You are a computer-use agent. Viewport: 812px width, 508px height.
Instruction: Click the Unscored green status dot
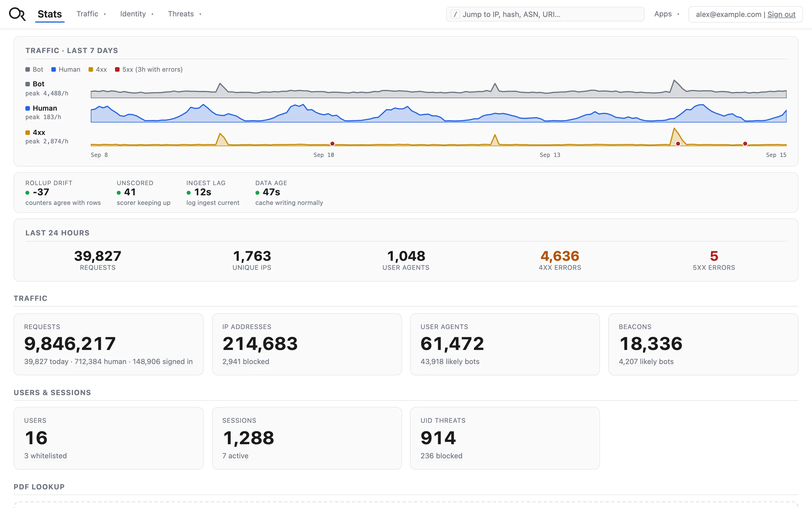[119, 193]
